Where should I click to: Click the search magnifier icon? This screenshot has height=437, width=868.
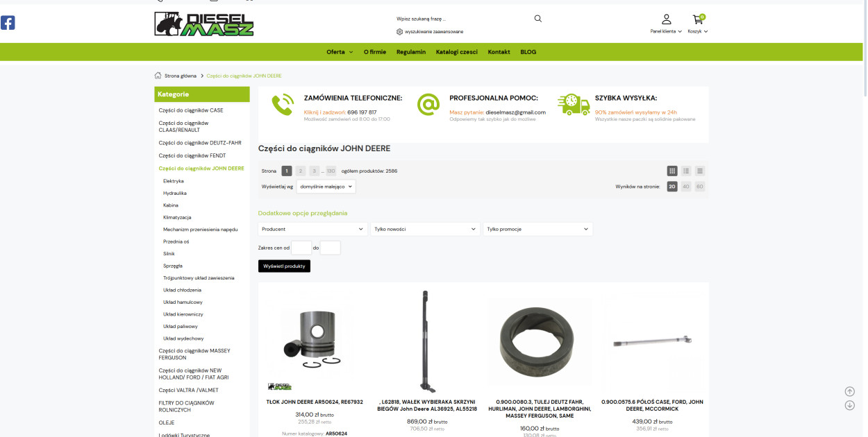(537, 19)
